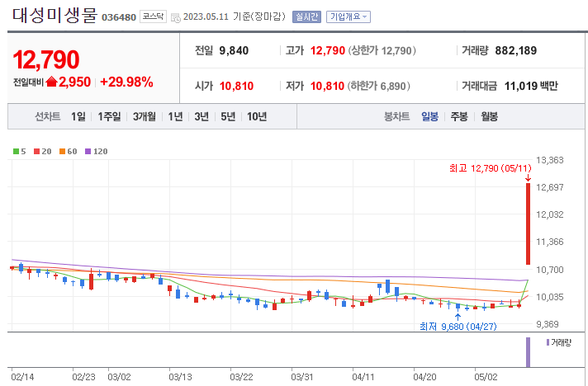Screen dimensions: 588x386
Task: Click the red 20-day moving average swatch
Action: click(x=36, y=152)
